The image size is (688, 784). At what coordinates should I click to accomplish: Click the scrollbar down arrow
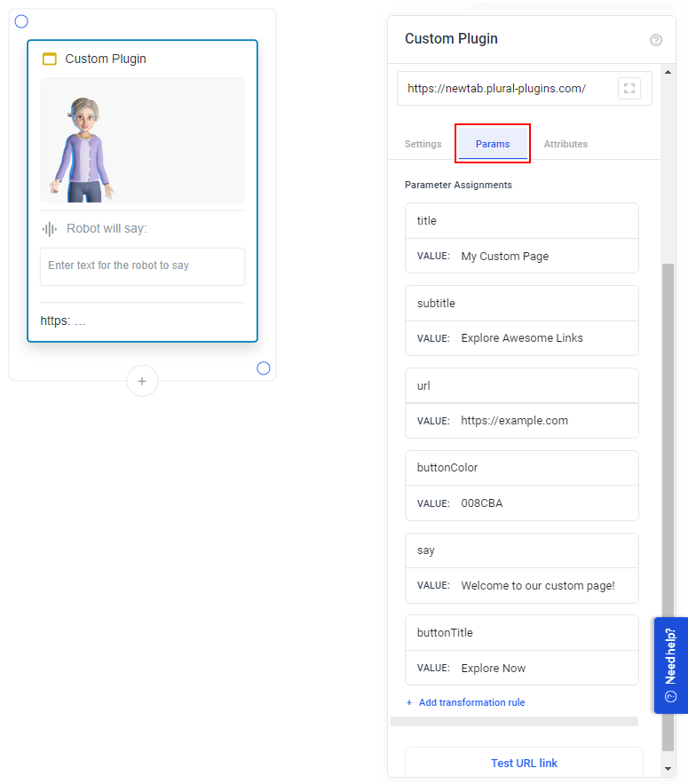click(x=668, y=769)
